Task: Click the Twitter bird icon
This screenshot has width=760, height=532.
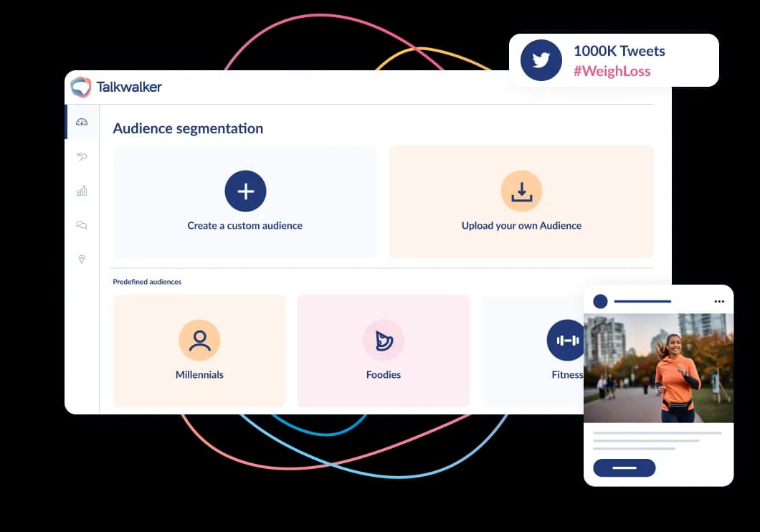Action: click(x=541, y=60)
